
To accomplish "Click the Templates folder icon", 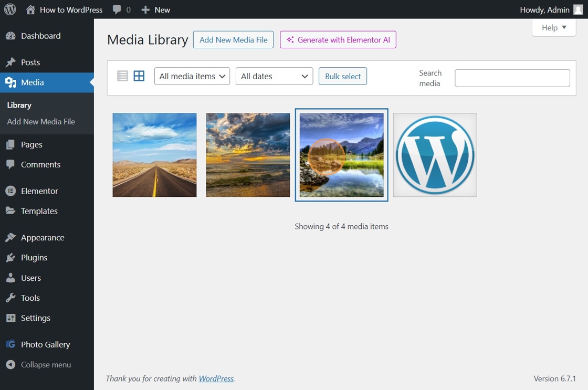I will coord(10,211).
